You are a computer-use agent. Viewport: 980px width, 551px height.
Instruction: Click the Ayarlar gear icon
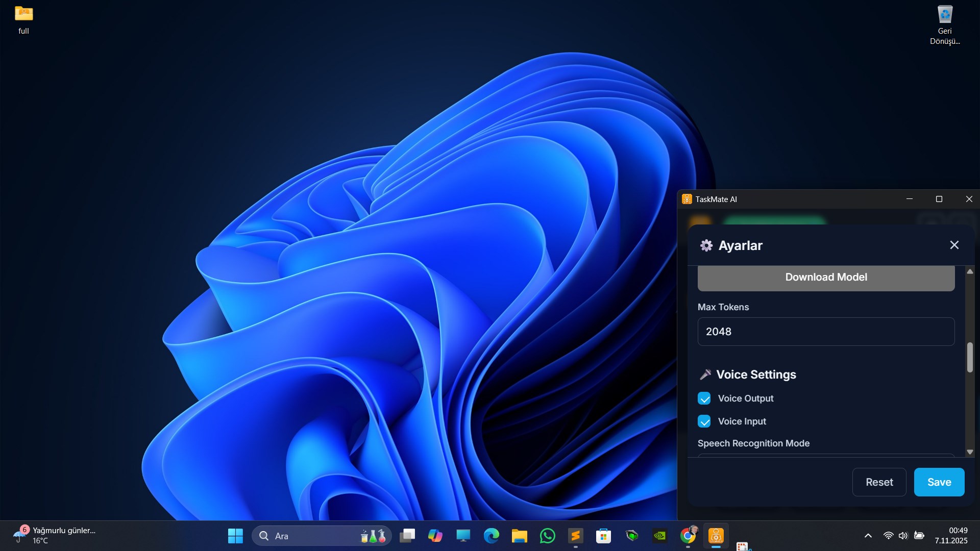coord(706,245)
